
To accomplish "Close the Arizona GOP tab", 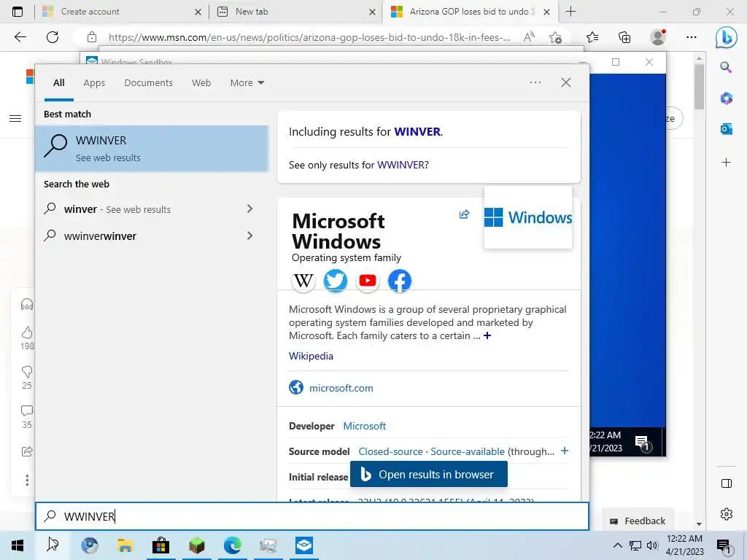I will [547, 12].
